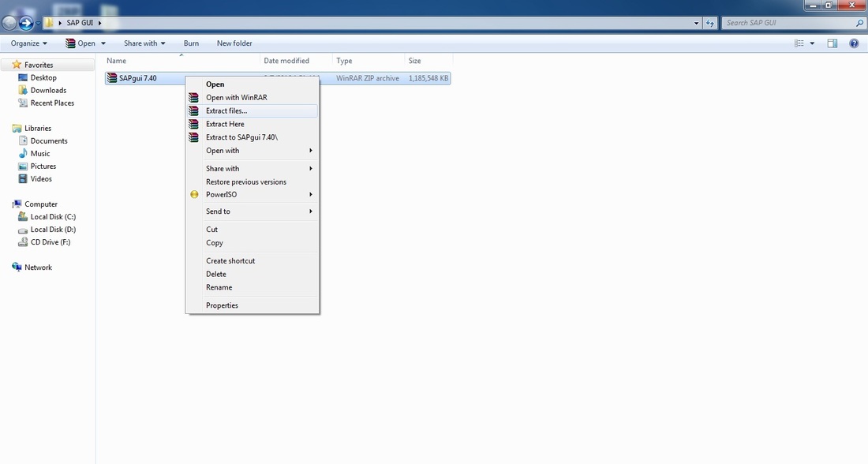Open the recent locations dropdown arrow
868x464 pixels.
pos(38,23)
